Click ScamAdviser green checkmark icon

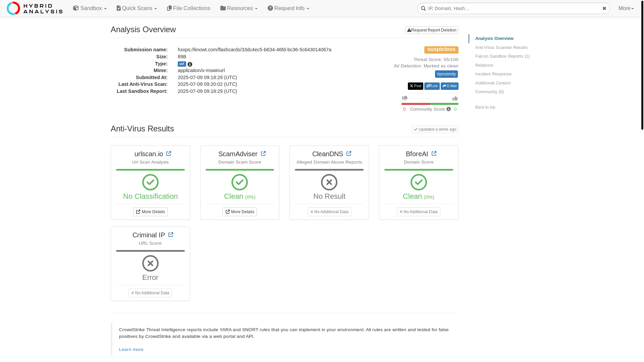[x=240, y=182]
